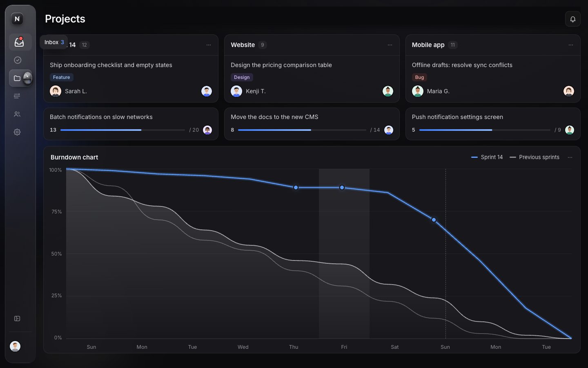
Task: Click the Burndown chart heading
Action: click(74, 157)
